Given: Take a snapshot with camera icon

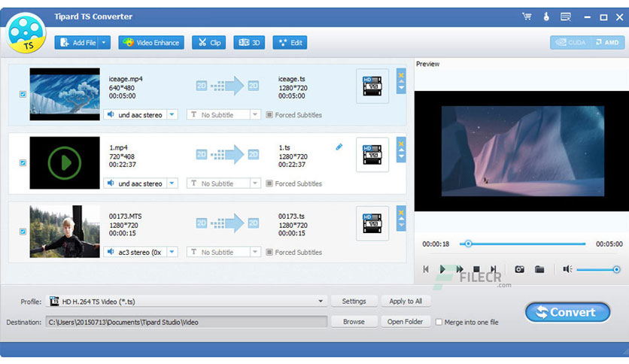Looking at the screenshot, I should [x=519, y=269].
